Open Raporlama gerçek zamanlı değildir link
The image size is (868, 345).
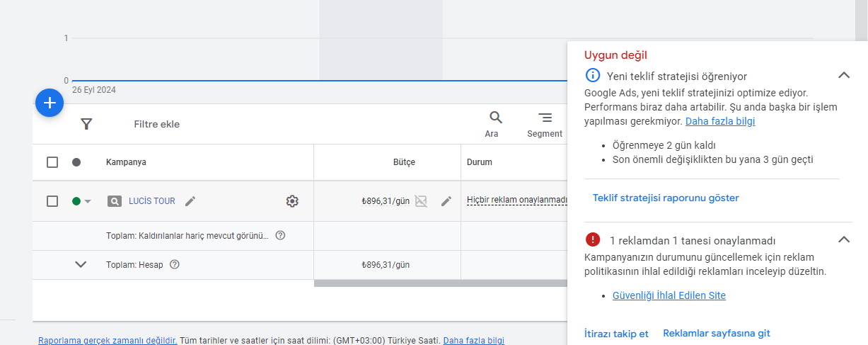point(108,340)
